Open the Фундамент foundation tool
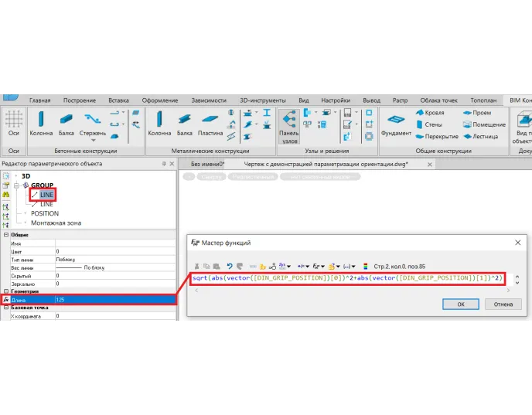 coord(396,124)
